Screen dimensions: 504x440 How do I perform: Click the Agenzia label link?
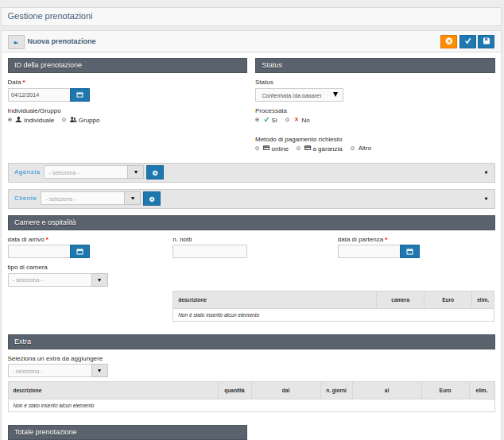point(27,172)
